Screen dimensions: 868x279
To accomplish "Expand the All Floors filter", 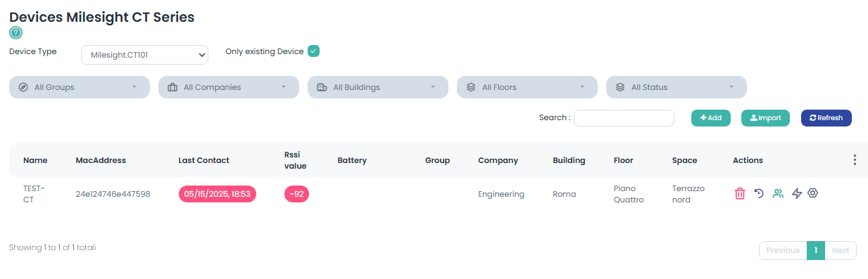I will pos(527,87).
